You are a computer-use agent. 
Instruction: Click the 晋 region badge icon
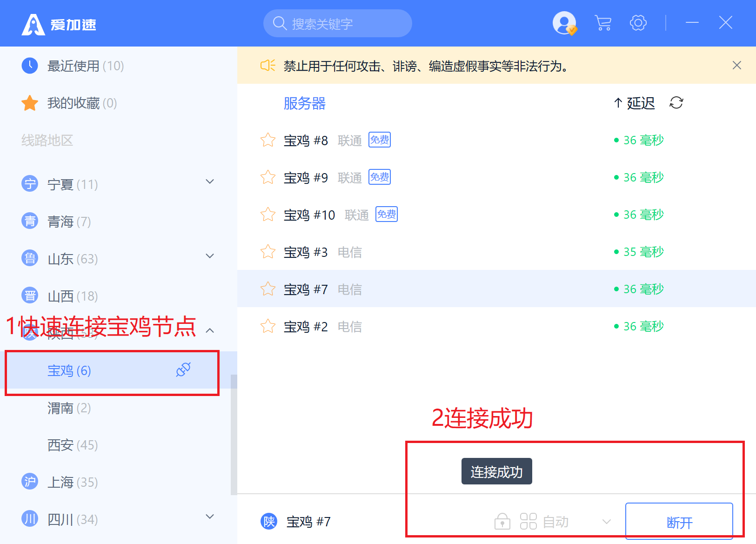pyautogui.click(x=30, y=295)
